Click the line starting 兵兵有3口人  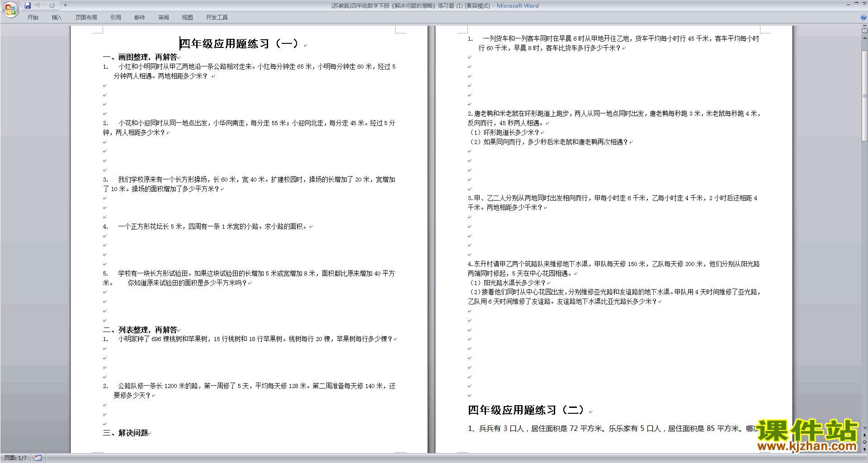[612, 429]
